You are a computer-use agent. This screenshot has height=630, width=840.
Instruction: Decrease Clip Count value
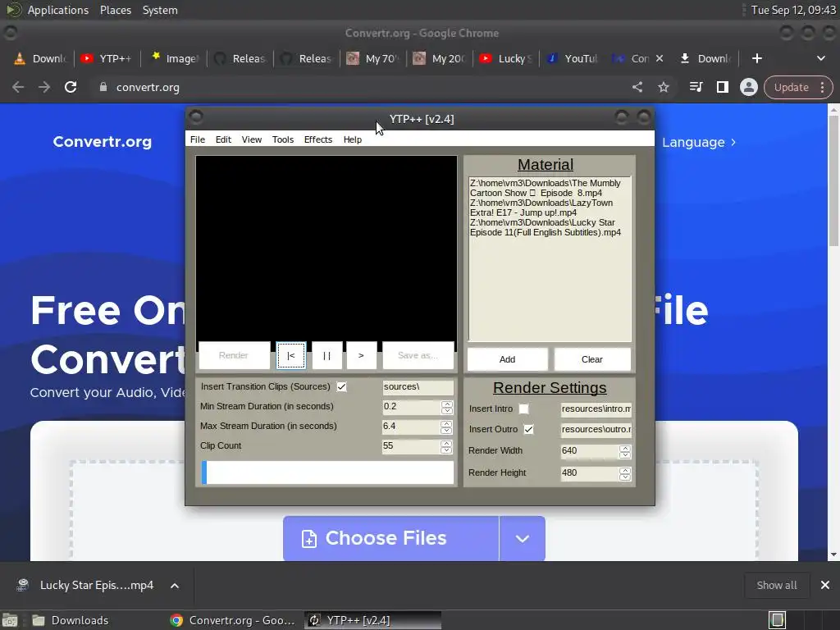coord(446,450)
